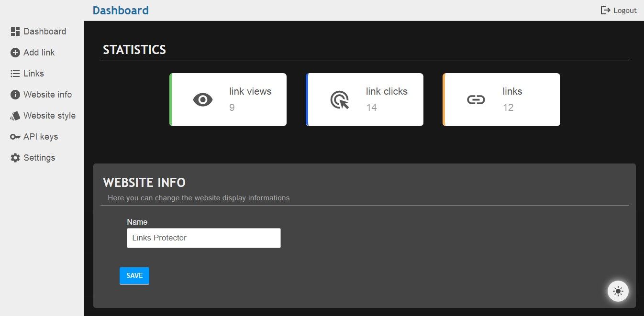Click the 'link clicks' label

pyautogui.click(x=387, y=91)
